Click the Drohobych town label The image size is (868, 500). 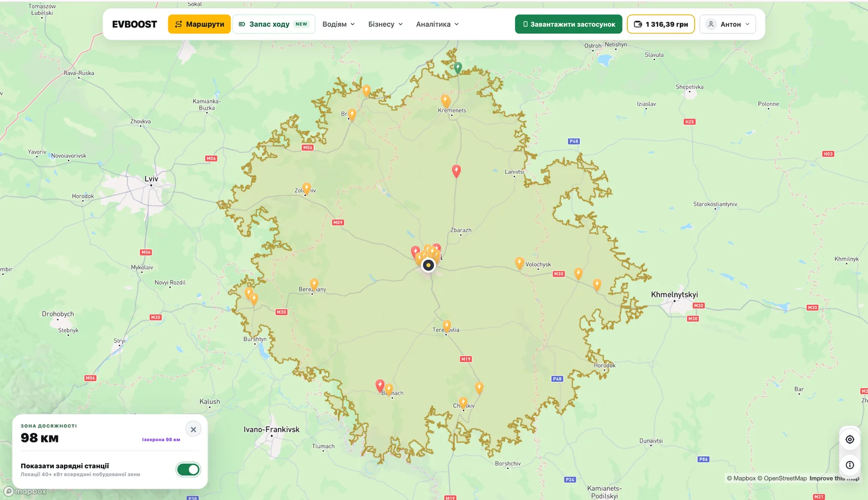[x=58, y=314]
